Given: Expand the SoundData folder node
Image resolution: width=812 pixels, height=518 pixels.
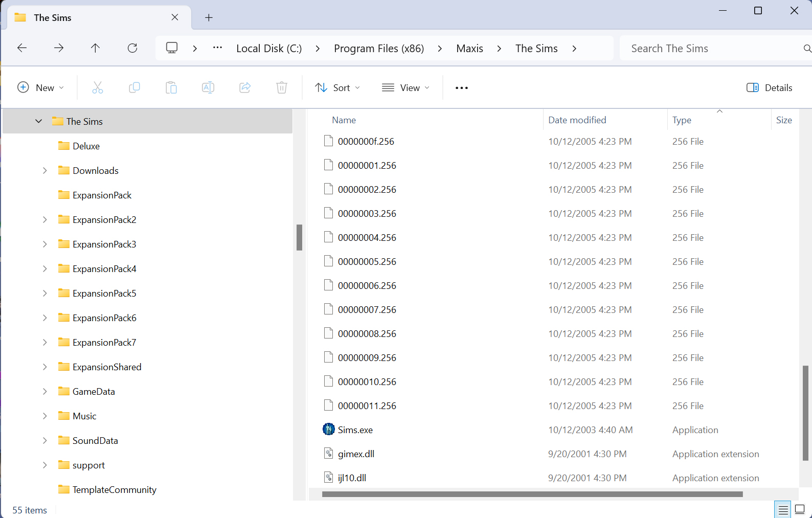Looking at the screenshot, I should pyautogui.click(x=44, y=440).
